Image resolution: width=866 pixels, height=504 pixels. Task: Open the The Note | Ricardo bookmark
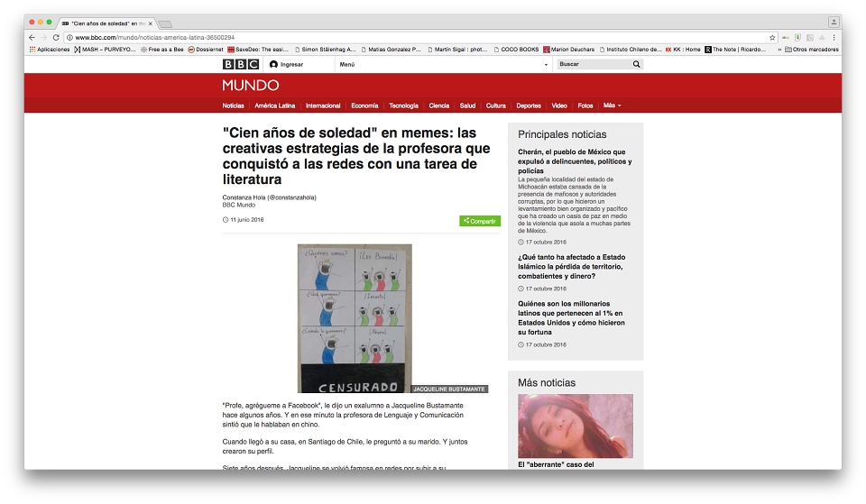(735, 50)
